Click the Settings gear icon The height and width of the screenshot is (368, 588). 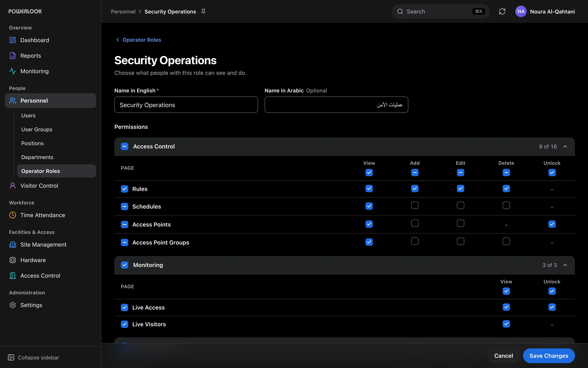[13, 305]
